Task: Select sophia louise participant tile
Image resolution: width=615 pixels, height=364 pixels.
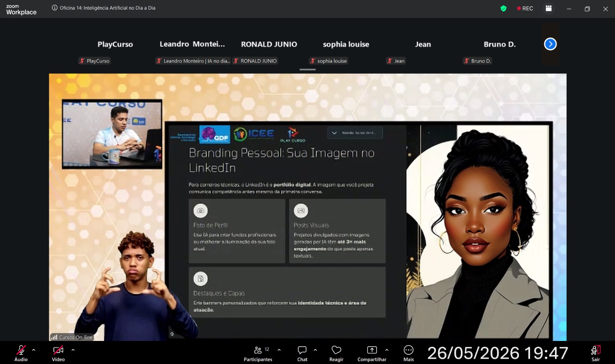Action: pos(346,45)
